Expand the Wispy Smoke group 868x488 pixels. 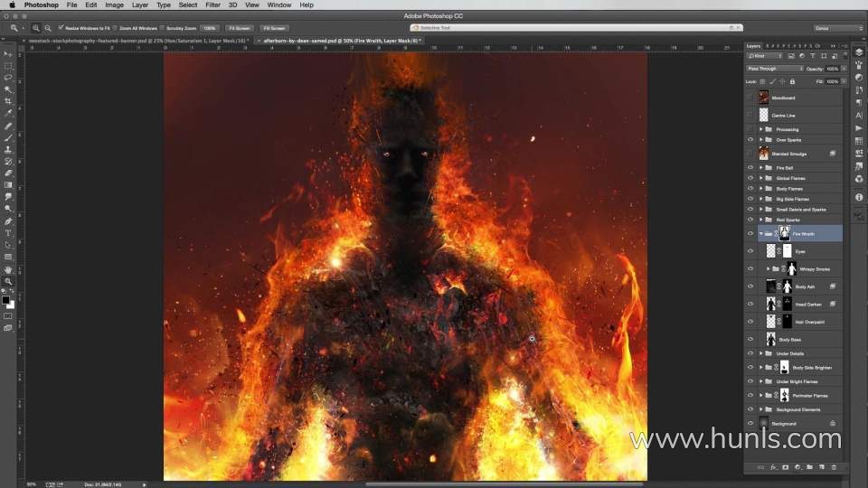click(769, 269)
